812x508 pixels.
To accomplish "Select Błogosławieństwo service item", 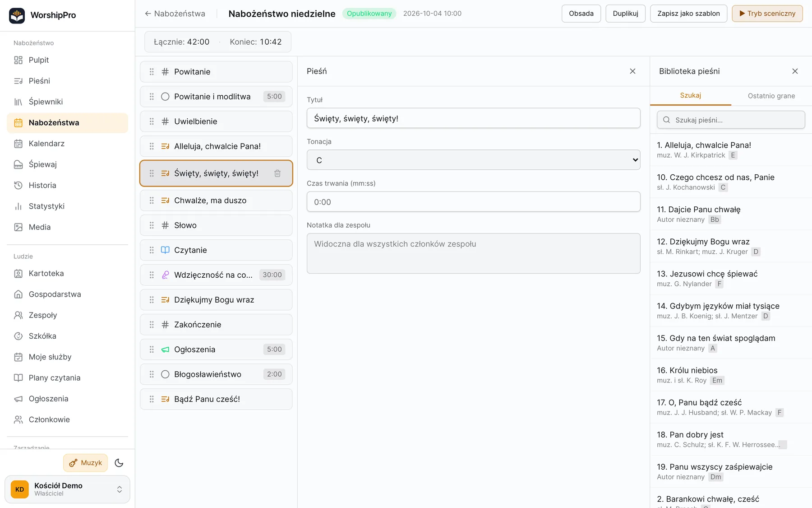I will [x=216, y=374].
